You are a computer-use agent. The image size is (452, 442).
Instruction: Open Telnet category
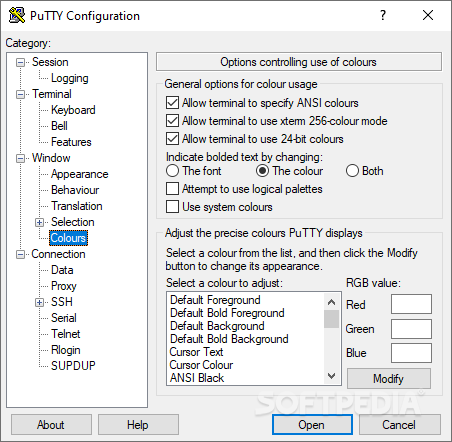pyautogui.click(x=66, y=334)
